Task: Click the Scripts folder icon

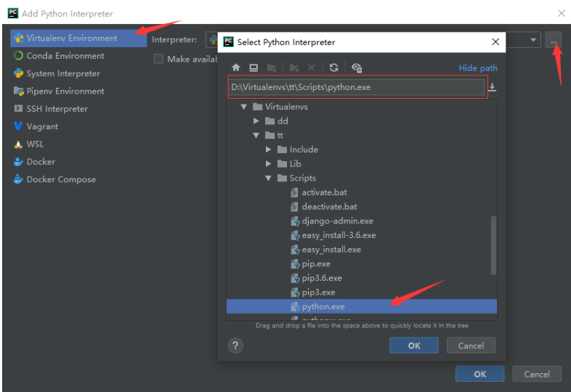Action: pos(282,178)
